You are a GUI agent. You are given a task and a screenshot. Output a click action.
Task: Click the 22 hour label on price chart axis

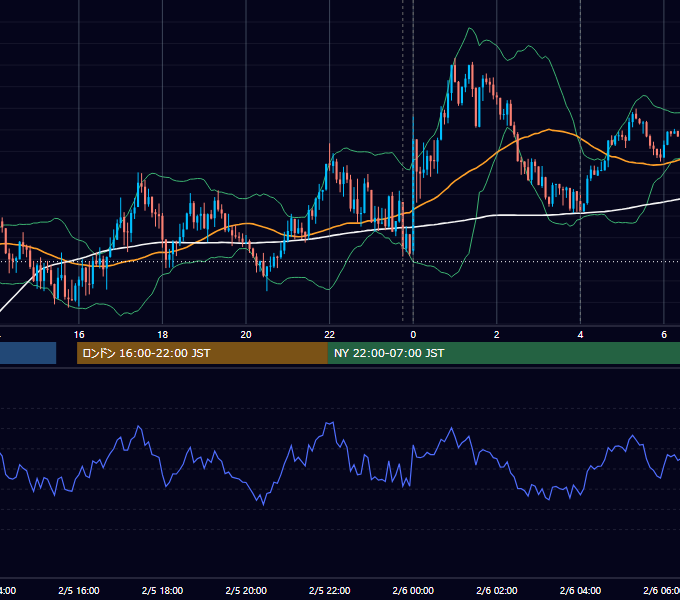[330, 335]
